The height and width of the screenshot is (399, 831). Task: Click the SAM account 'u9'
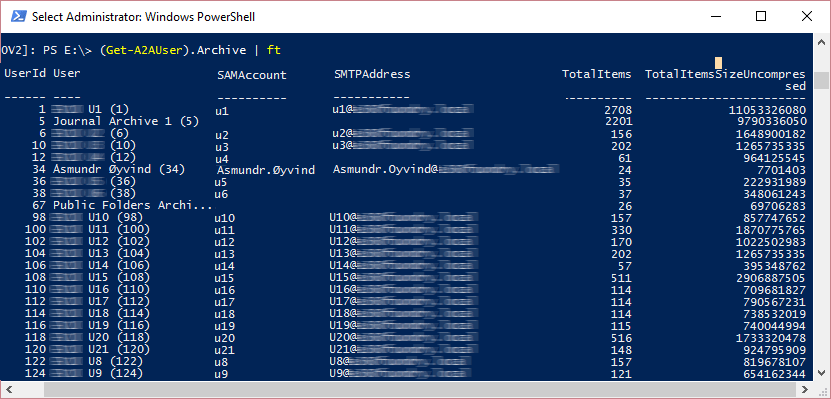tap(221, 374)
